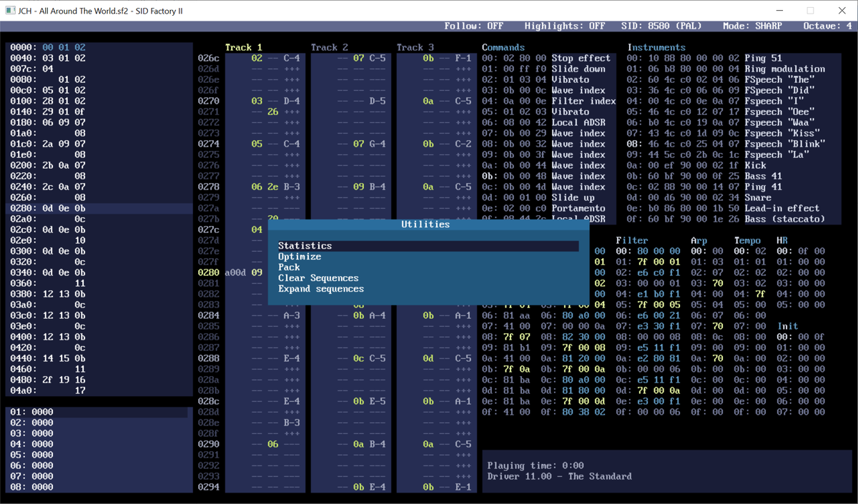Select the Filter index command
858x504 pixels.
[548, 101]
